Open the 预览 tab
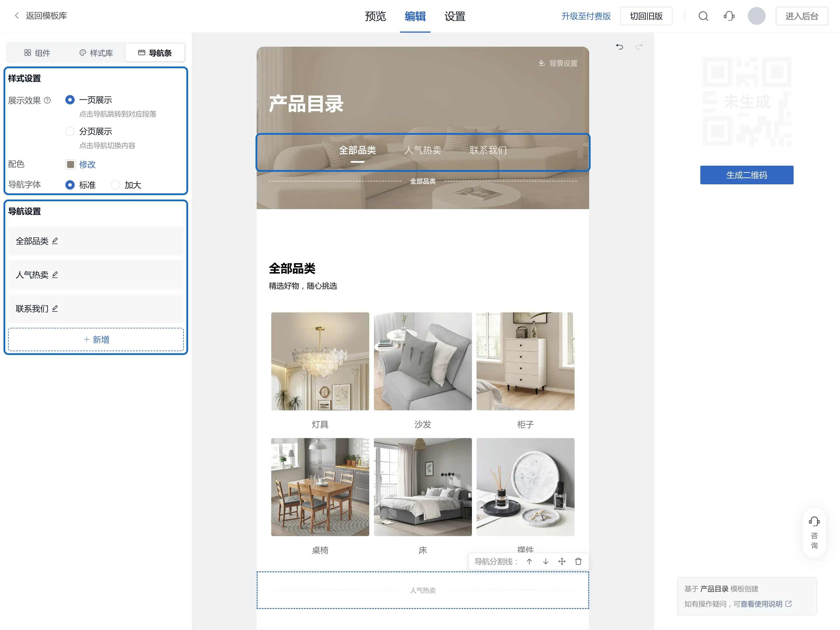 [375, 16]
